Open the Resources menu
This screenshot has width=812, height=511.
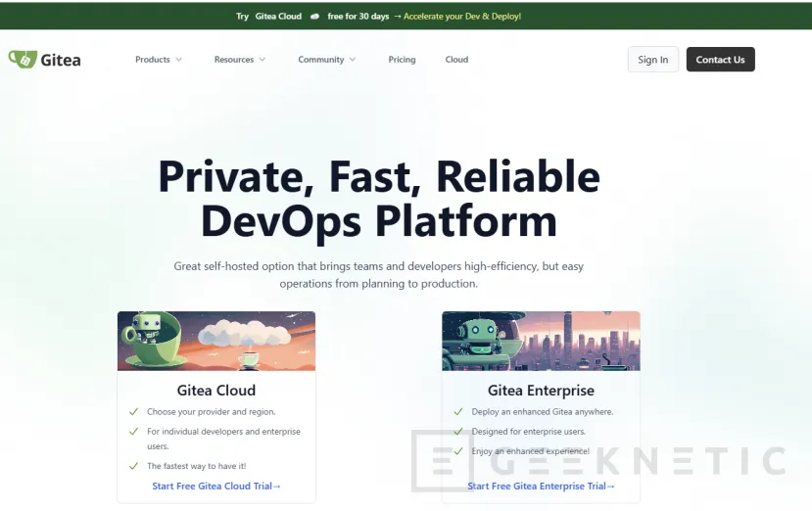pos(240,60)
